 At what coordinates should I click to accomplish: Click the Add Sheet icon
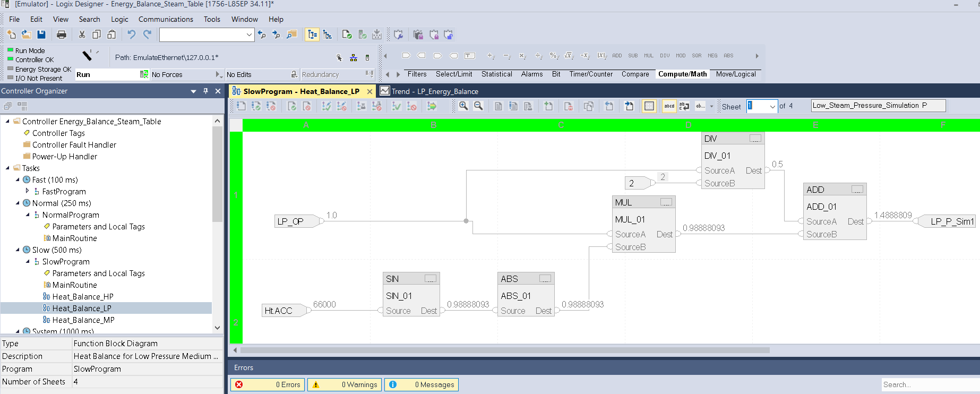pyautogui.click(x=549, y=106)
